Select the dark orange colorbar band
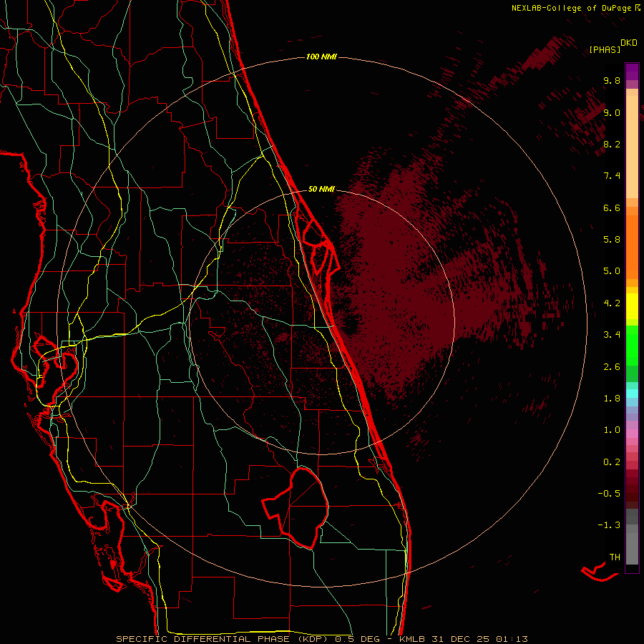The width and height of the screenshot is (644, 644). coord(632,246)
